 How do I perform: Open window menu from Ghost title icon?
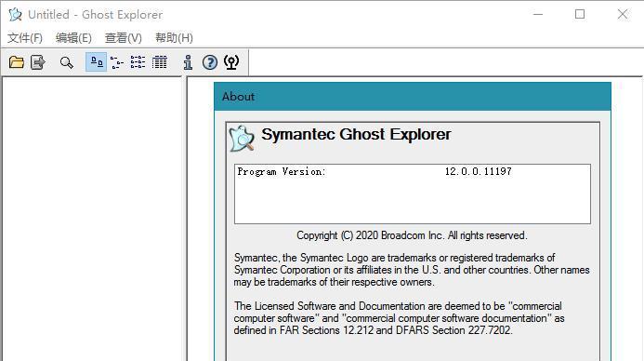point(15,14)
